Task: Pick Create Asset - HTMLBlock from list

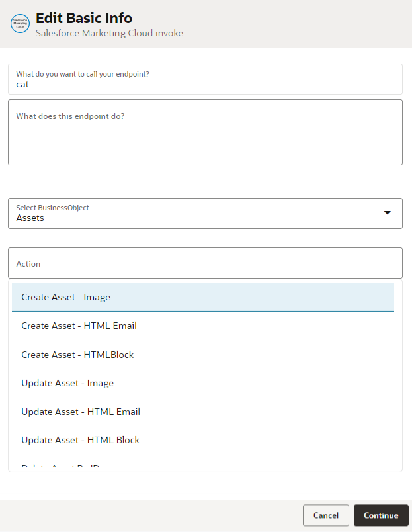Action: (77, 355)
